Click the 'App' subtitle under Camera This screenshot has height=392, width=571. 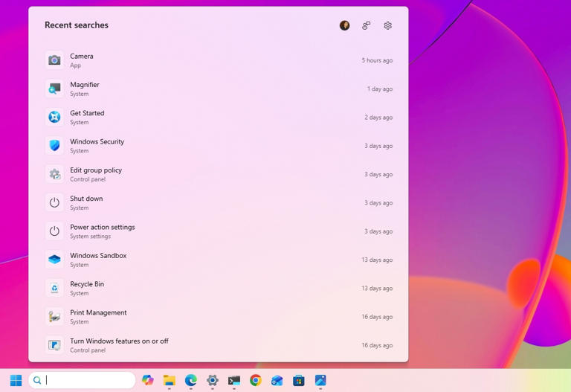[75, 65]
